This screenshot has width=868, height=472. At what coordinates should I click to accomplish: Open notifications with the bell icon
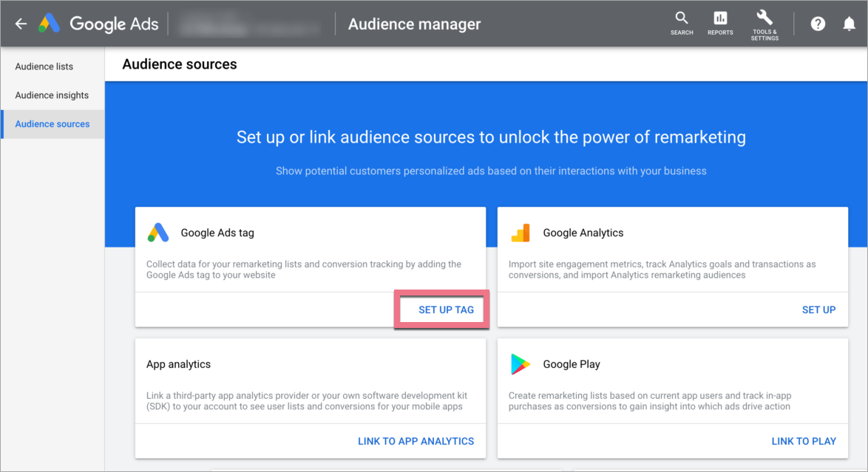click(849, 24)
